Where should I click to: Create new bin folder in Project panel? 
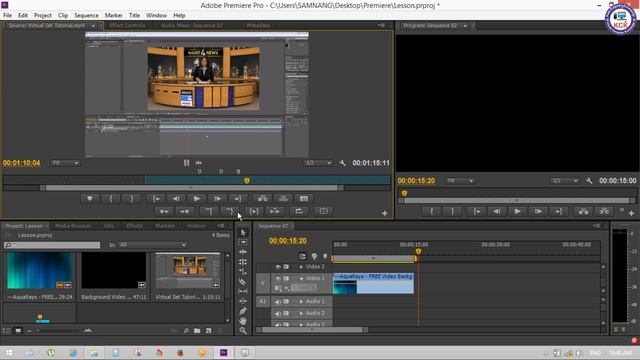click(x=197, y=331)
